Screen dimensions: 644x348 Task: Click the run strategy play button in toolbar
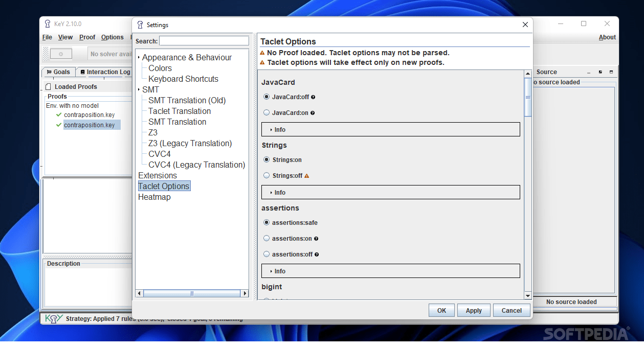point(61,54)
